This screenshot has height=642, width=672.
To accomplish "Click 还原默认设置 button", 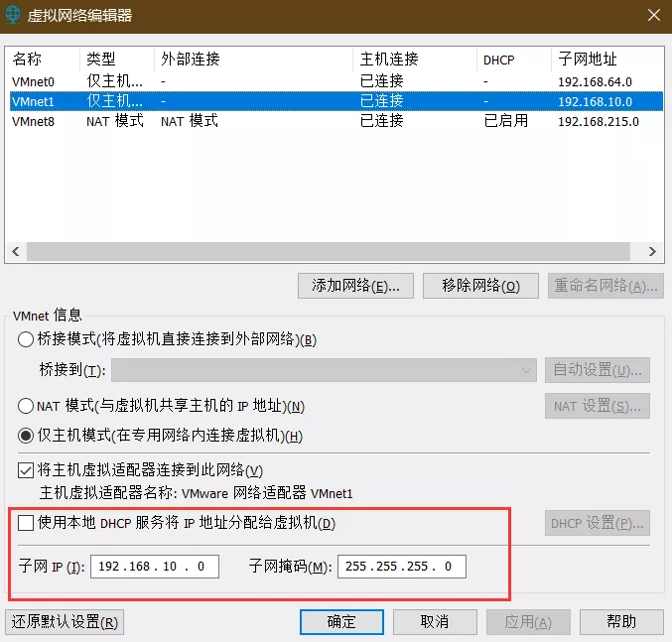I will (65, 622).
